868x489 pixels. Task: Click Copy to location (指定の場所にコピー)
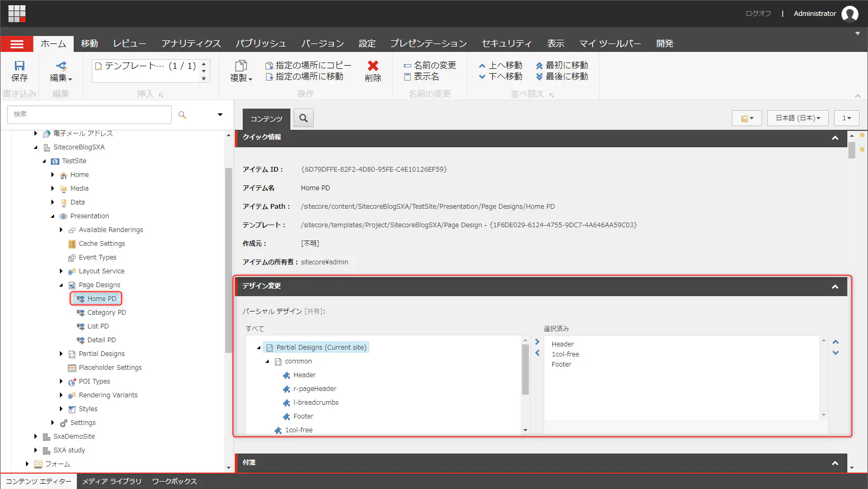click(x=308, y=65)
